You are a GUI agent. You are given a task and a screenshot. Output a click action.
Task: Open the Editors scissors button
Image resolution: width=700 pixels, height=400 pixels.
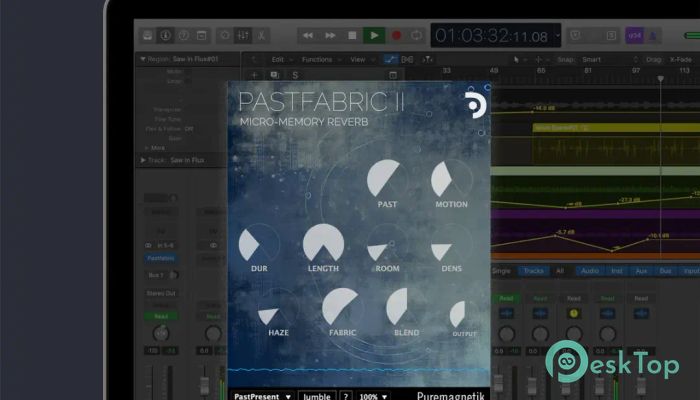tap(261, 36)
